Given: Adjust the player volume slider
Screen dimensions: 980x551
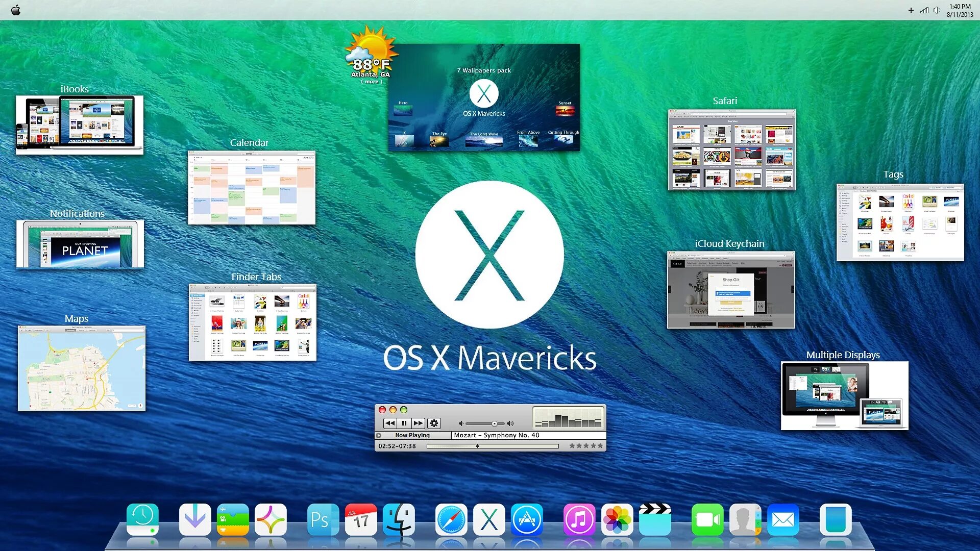Looking at the screenshot, I should 494,423.
